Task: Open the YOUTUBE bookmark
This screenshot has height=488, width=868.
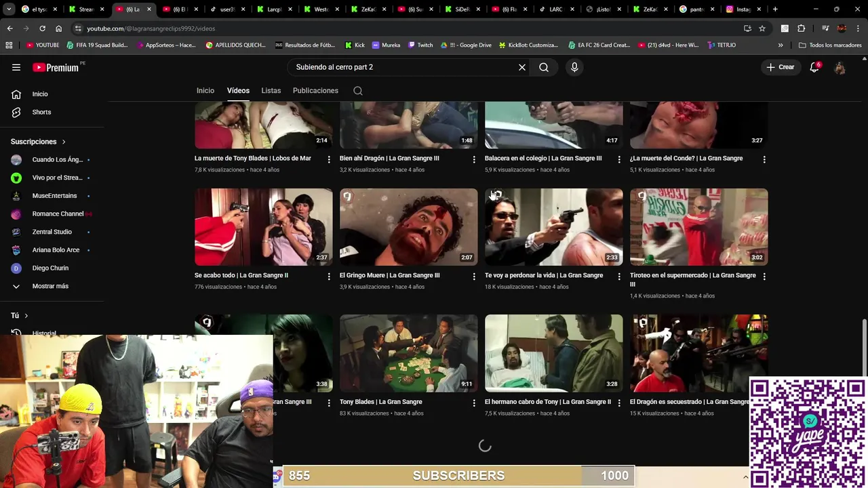Action: (x=43, y=45)
